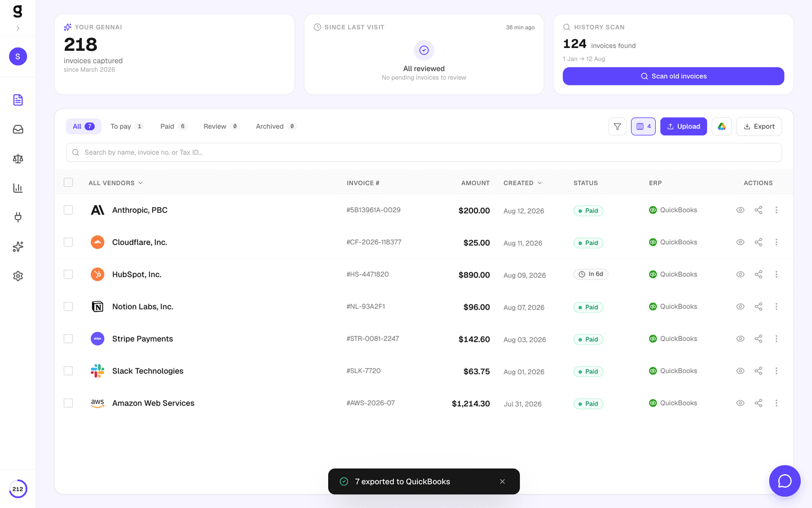
Task: Expand the sidebar with the chevron arrow
Action: click(18, 28)
